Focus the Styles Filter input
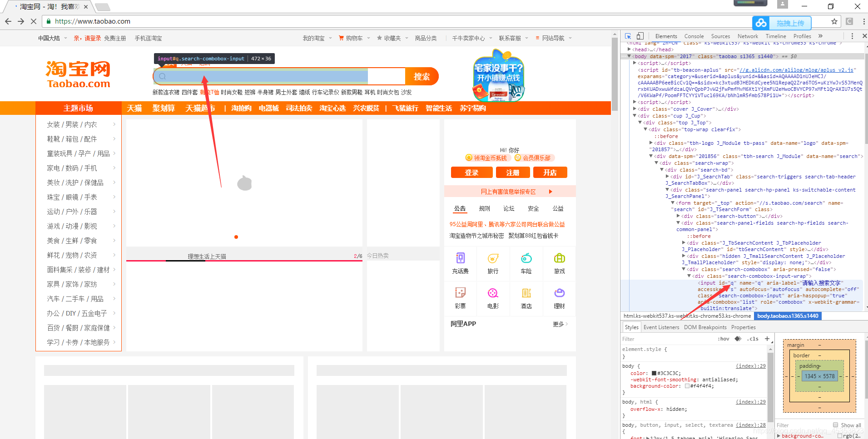This screenshot has height=439, width=868. click(668, 339)
